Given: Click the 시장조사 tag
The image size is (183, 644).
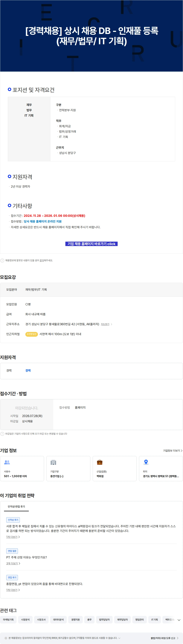Looking at the screenshot, I should (x=41, y=620).
